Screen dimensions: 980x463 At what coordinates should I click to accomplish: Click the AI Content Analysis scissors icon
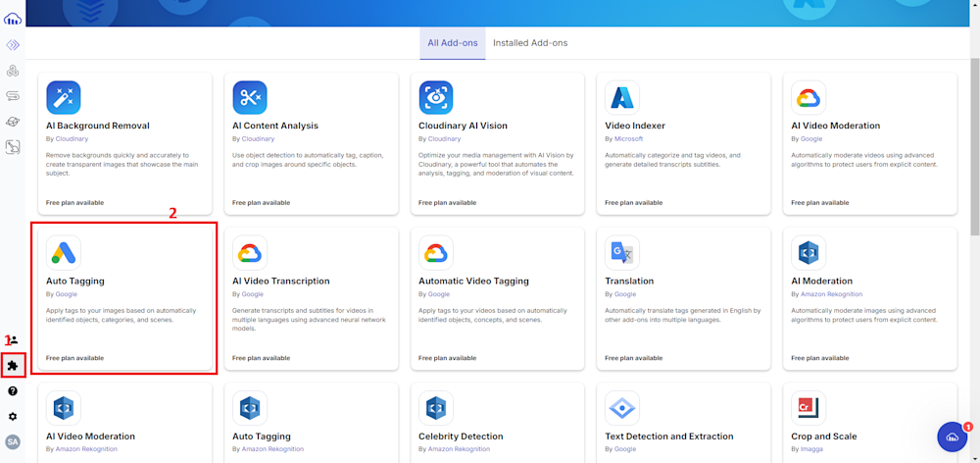249,98
